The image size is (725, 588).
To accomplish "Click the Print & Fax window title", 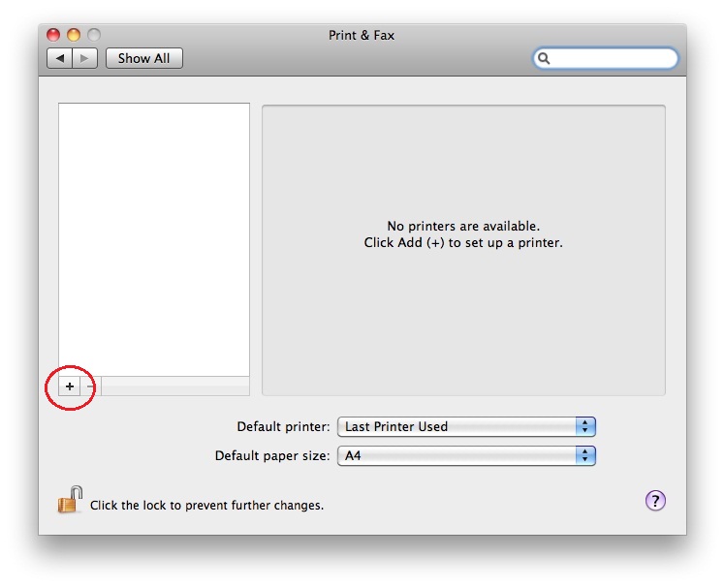I will click(x=362, y=36).
